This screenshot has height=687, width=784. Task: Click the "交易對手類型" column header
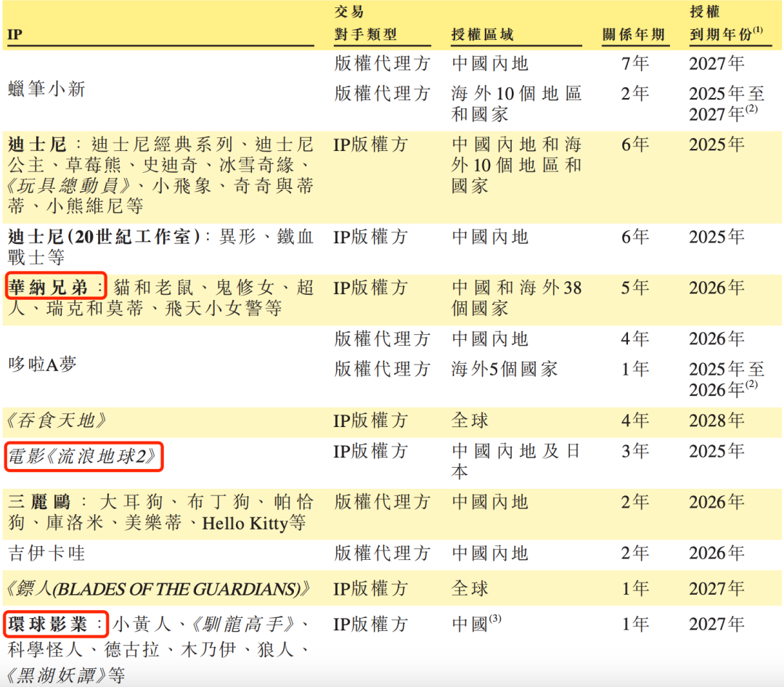pos(365,34)
